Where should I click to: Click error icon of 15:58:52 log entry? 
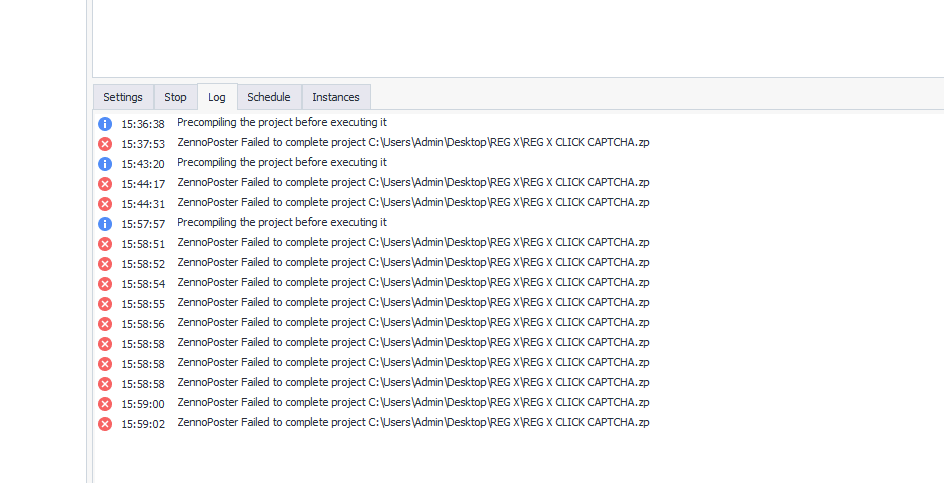point(105,264)
